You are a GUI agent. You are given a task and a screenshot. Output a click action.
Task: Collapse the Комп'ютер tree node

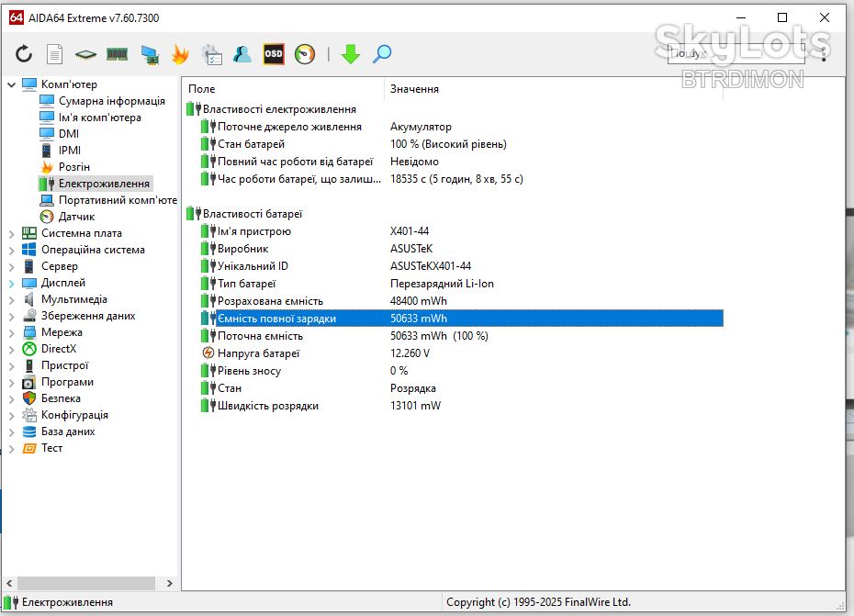[x=11, y=84]
